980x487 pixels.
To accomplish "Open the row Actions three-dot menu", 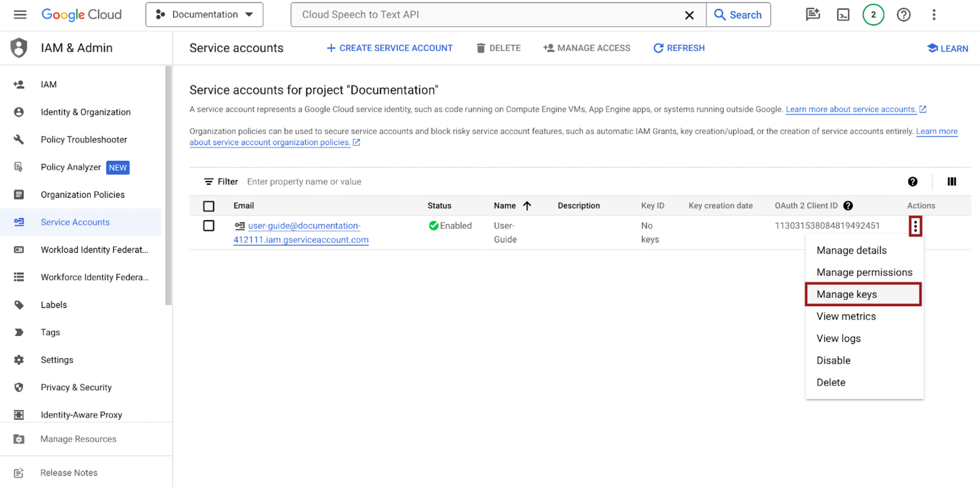I will point(915,226).
